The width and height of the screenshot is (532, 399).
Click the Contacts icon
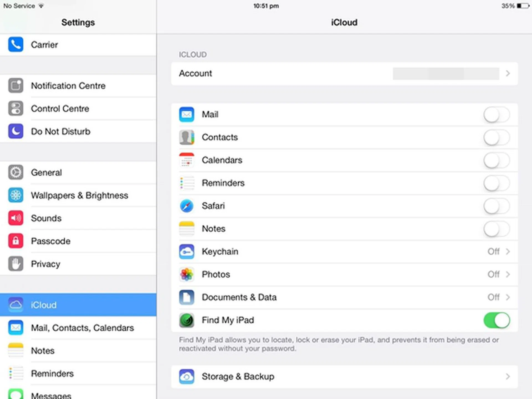tap(186, 137)
